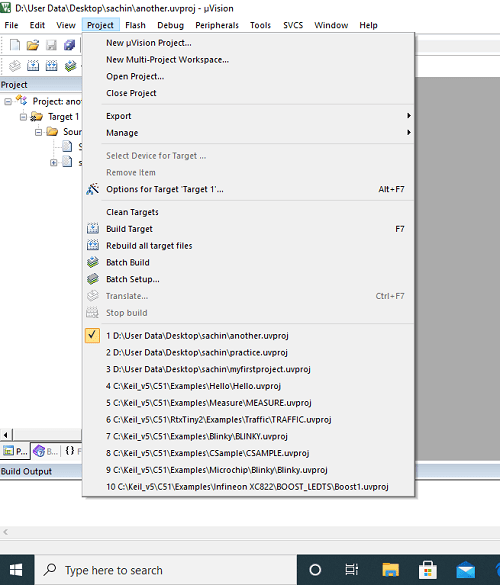Collapse the Target 1 tree node
Viewport: 500px width, 585px height.
pos(23,117)
